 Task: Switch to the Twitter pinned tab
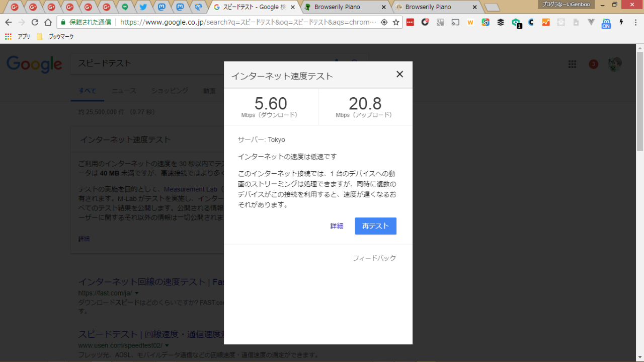pos(143,7)
